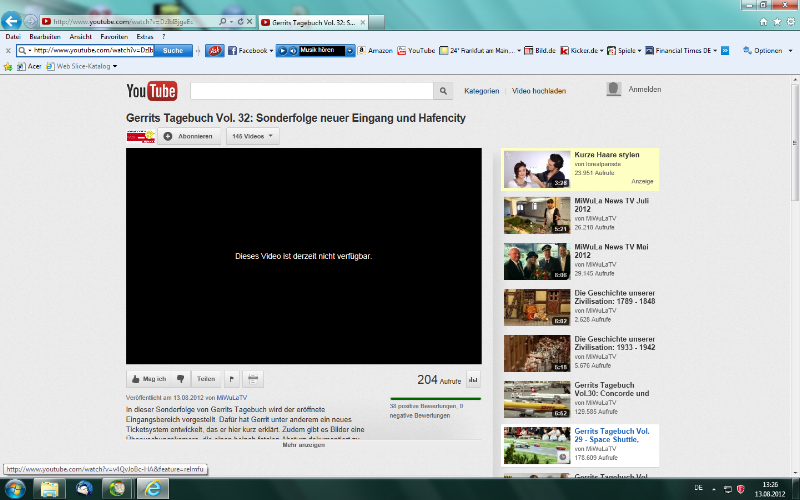Viewport: 800px width, 500px height.
Task: Click the 'Video hochladen' link
Action: tap(539, 91)
